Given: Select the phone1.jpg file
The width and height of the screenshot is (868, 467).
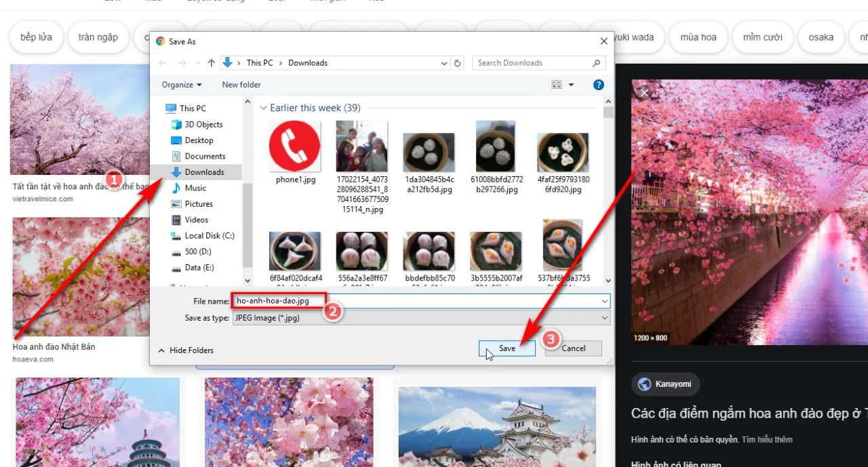Looking at the screenshot, I should (x=295, y=153).
